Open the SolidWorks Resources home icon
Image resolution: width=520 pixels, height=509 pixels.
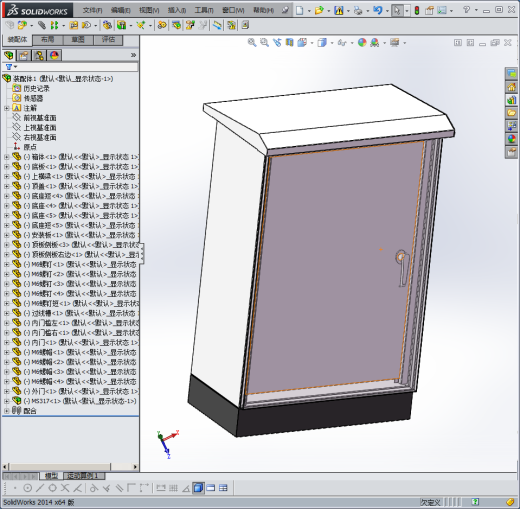(511, 87)
